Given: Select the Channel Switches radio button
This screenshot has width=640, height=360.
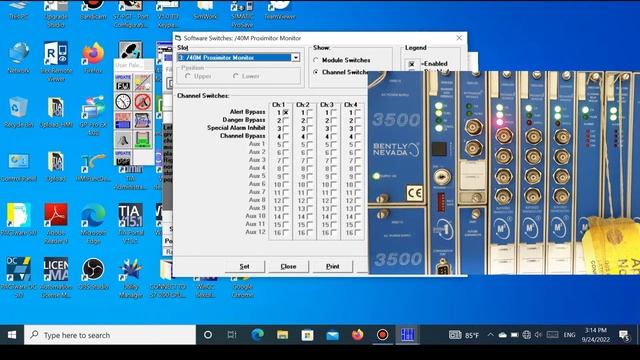Looking at the screenshot, I should 316,72.
